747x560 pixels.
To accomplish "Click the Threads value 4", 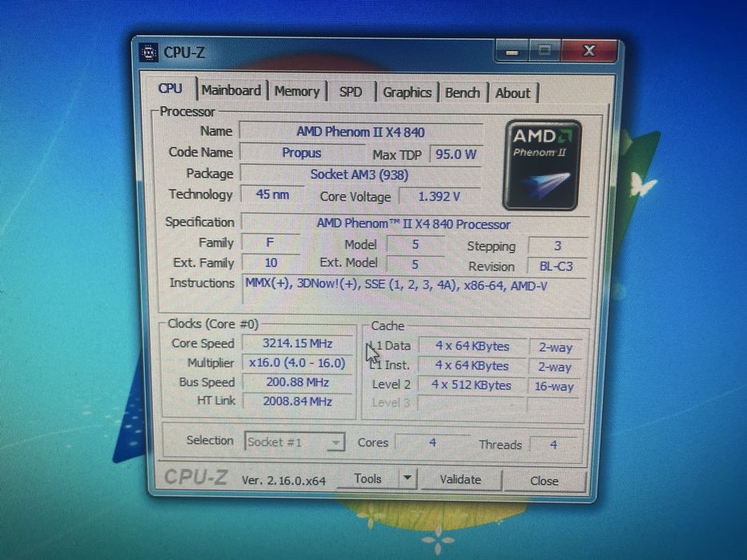I will 553,445.
